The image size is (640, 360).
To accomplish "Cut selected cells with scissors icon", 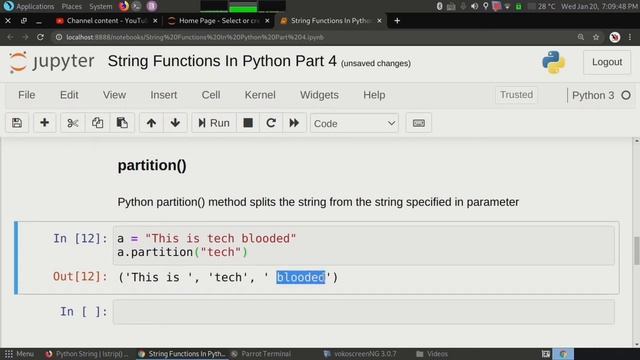I will (x=73, y=123).
